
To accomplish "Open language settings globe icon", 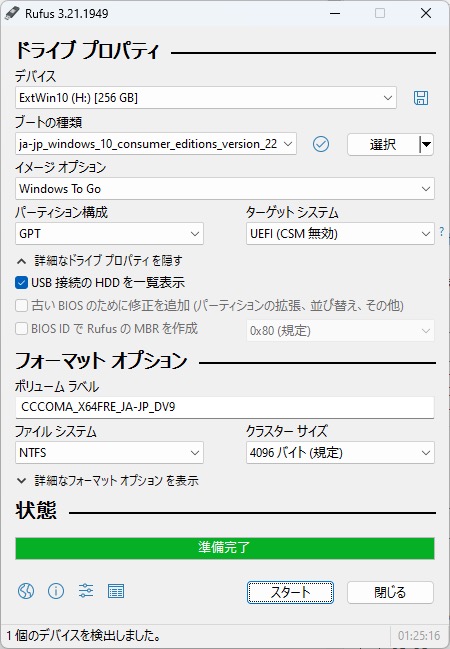I will pyautogui.click(x=26, y=591).
